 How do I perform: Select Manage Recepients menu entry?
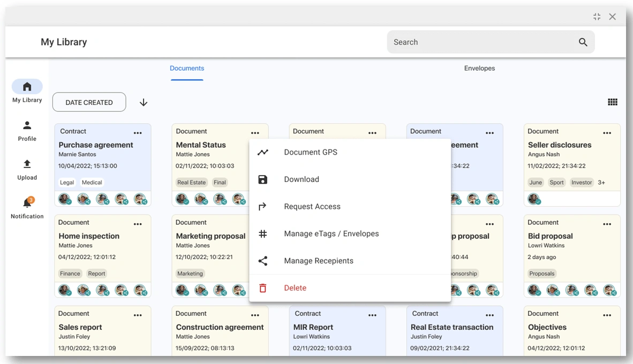point(350,261)
